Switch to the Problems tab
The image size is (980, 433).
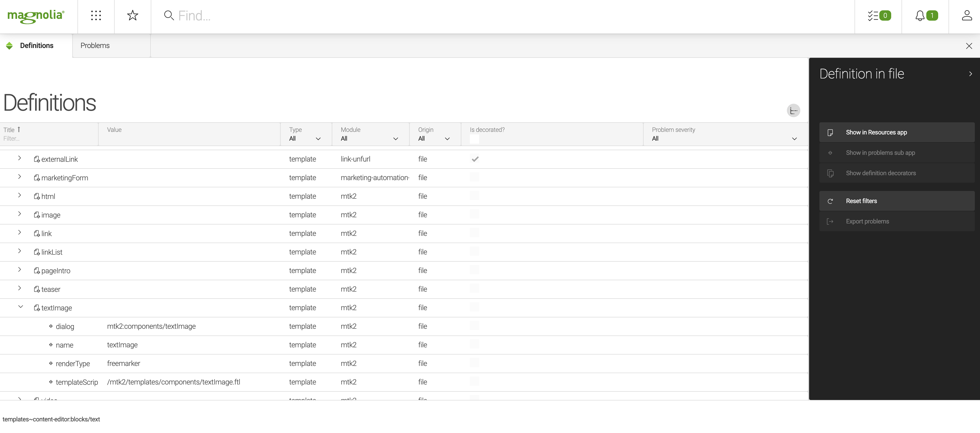95,45
